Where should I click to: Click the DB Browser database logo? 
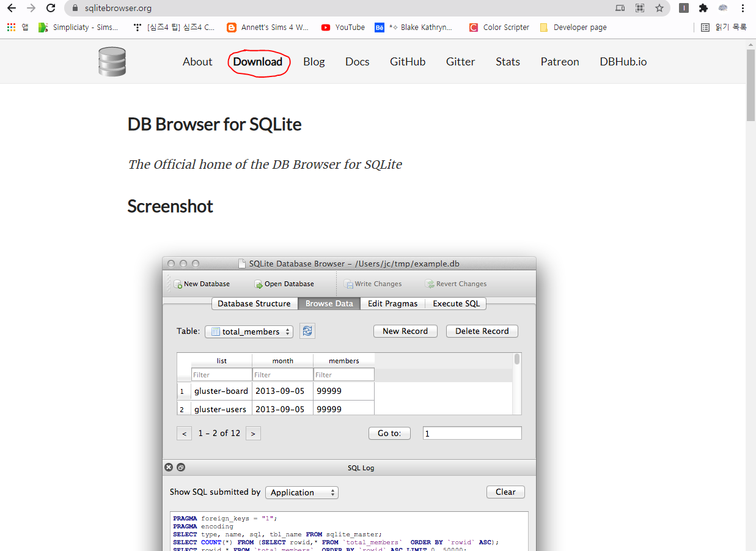pos(112,61)
